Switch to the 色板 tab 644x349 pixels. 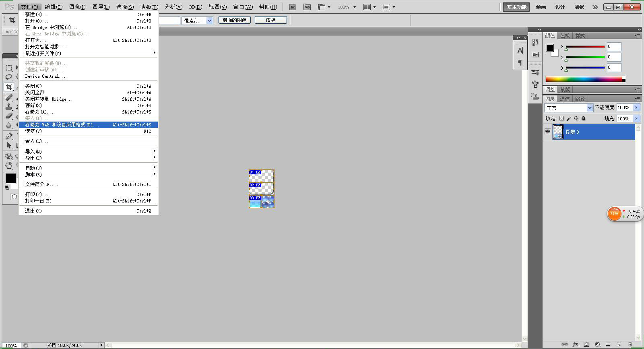click(x=565, y=35)
